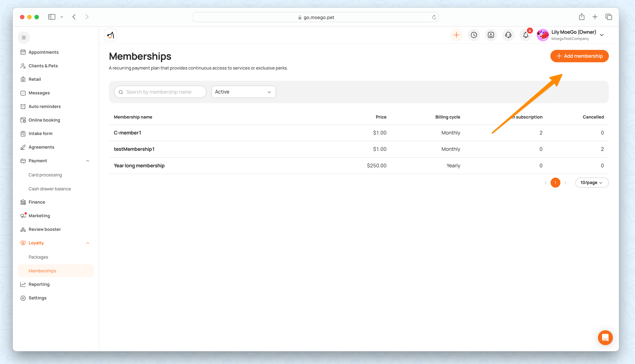
Task: Open the chat widget bubble
Action: pyautogui.click(x=605, y=338)
